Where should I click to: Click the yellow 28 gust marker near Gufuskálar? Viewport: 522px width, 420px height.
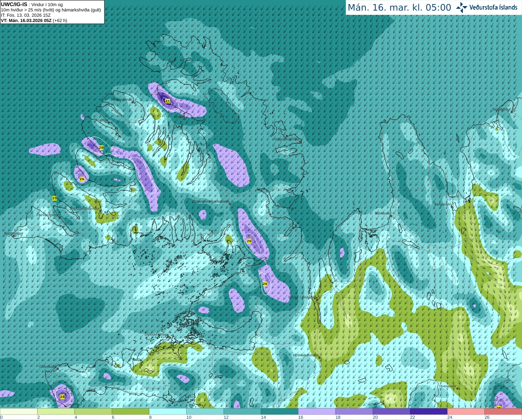(62, 396)
